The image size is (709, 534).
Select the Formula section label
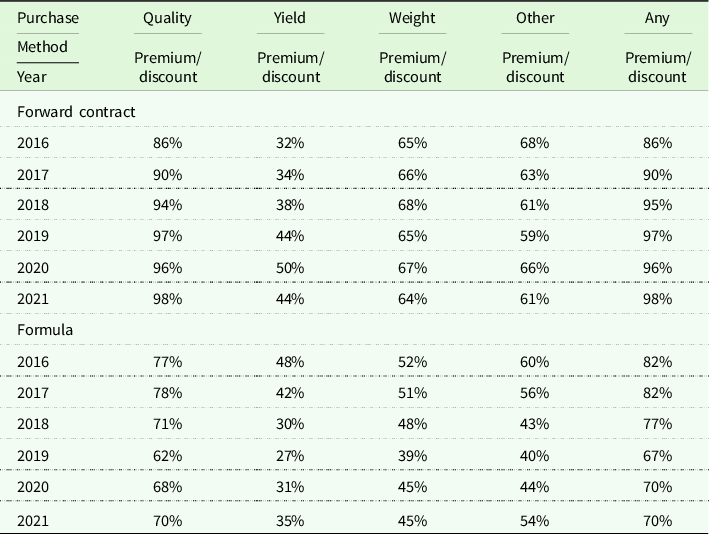(x=45, y=329)
